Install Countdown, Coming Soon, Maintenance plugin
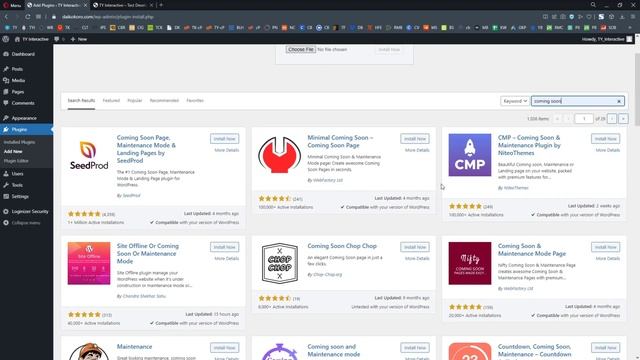 pos(605,348)
